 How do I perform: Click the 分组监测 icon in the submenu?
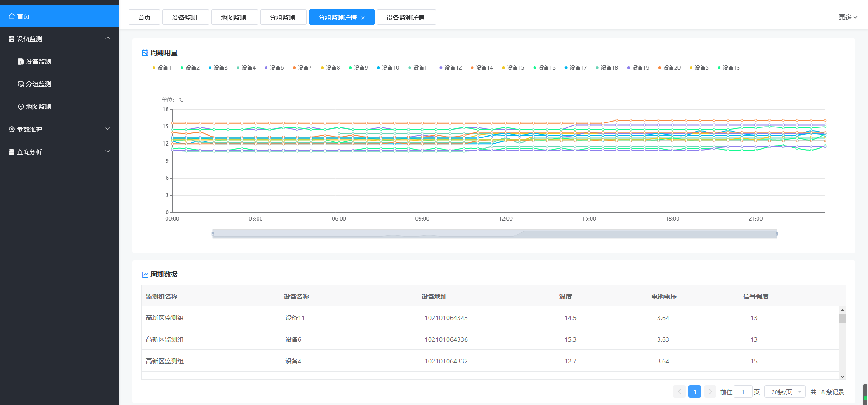point(21,84)
